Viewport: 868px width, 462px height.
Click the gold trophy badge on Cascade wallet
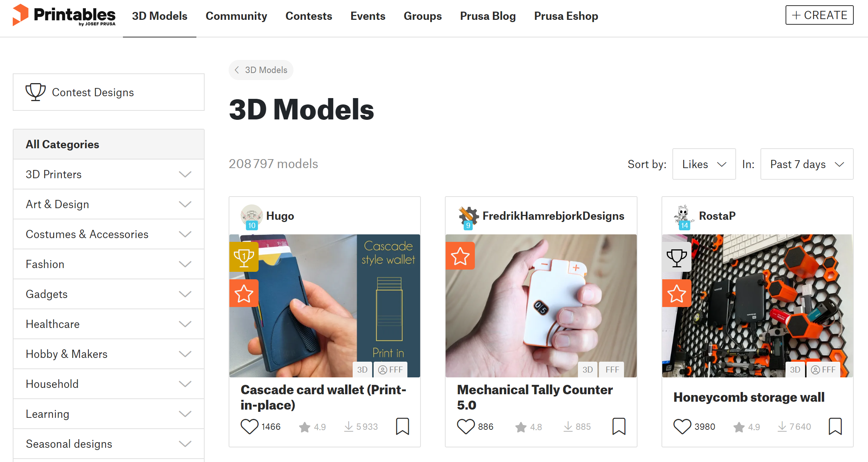244,257
